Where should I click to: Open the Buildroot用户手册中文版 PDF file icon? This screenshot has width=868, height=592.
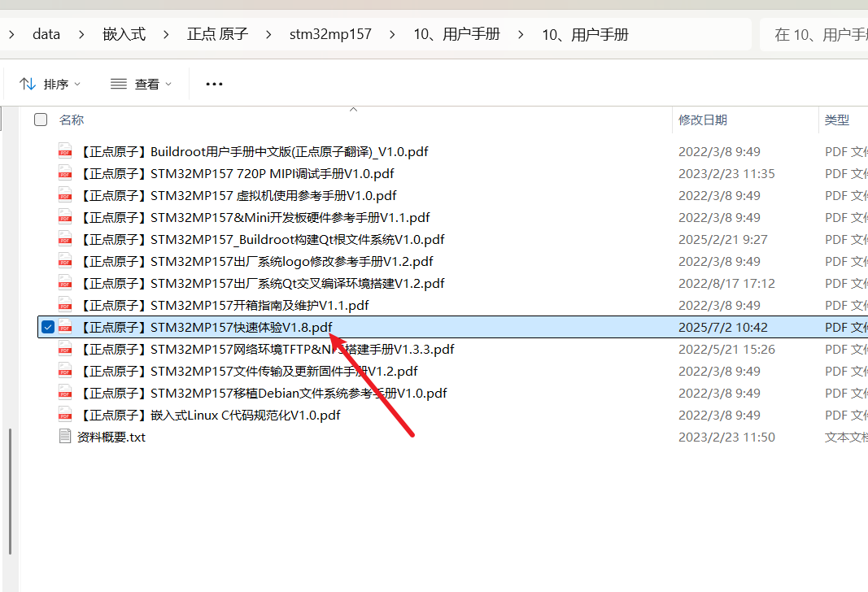(x=65, y=151)
